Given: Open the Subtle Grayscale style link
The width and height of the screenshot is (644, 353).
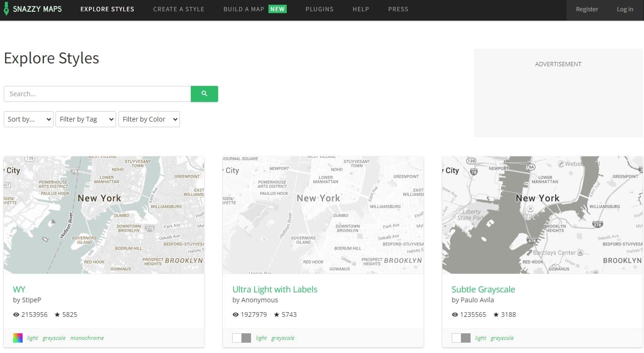Looking at the screenshot, I should (x=483, y=289).
